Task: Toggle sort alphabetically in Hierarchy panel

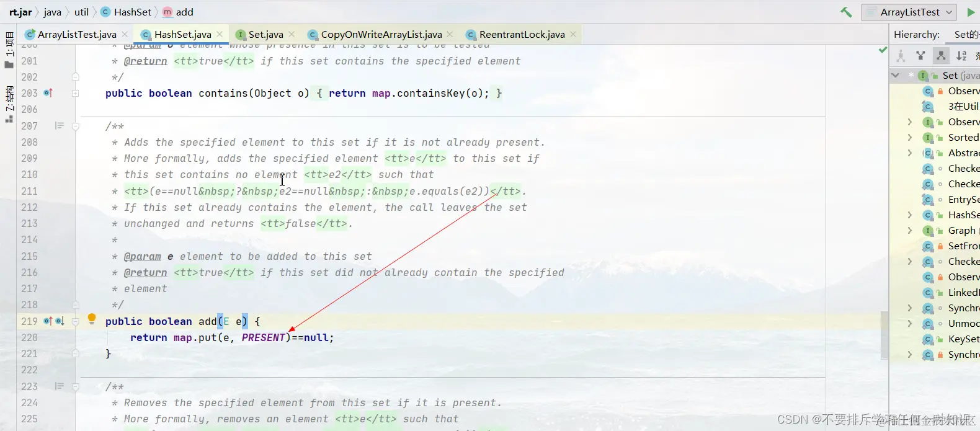Action: click(961, 56)
